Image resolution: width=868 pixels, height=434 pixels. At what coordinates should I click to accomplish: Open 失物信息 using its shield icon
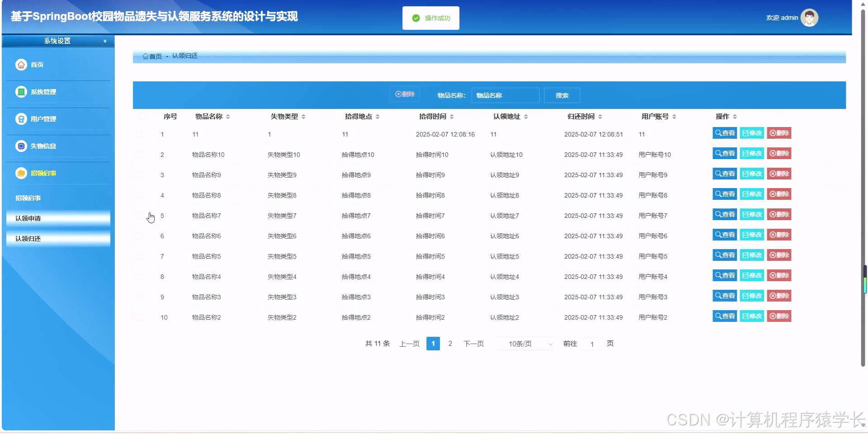pos(21,146)
